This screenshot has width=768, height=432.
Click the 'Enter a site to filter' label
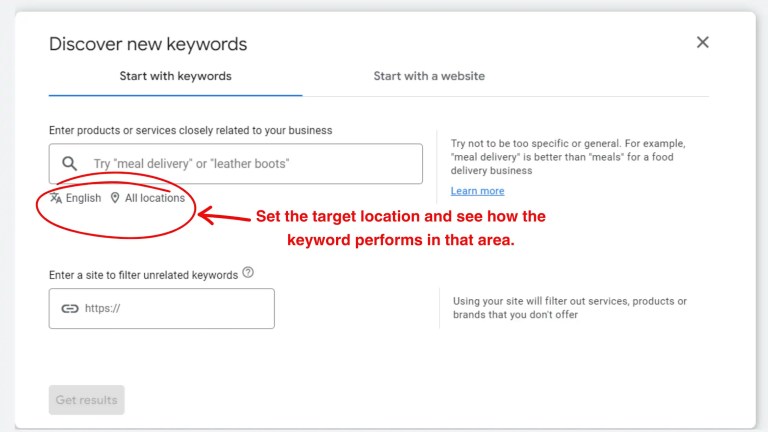pos(143,275)
